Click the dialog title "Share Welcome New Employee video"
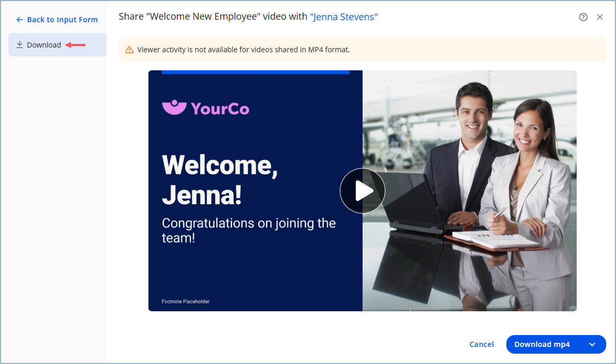 click(x=212, y=17)
